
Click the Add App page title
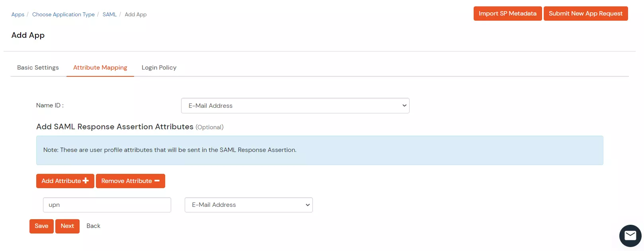[x=28, y=35]
